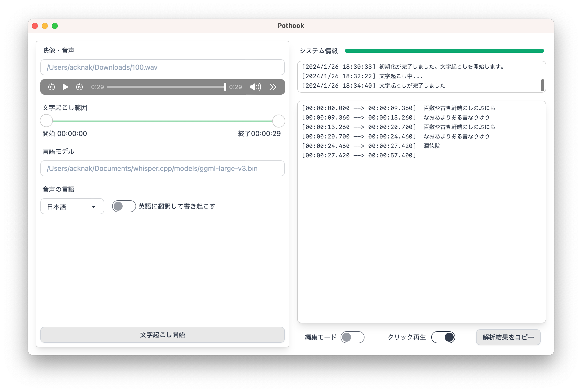Click the system log scrollbar thumb
The image size is (582, 392).
542,85
